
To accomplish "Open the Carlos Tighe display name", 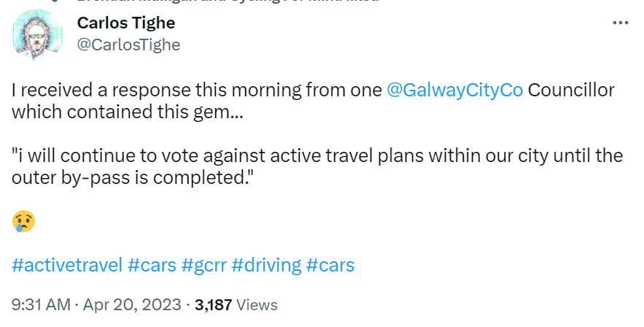I will [x=126, y=23].
